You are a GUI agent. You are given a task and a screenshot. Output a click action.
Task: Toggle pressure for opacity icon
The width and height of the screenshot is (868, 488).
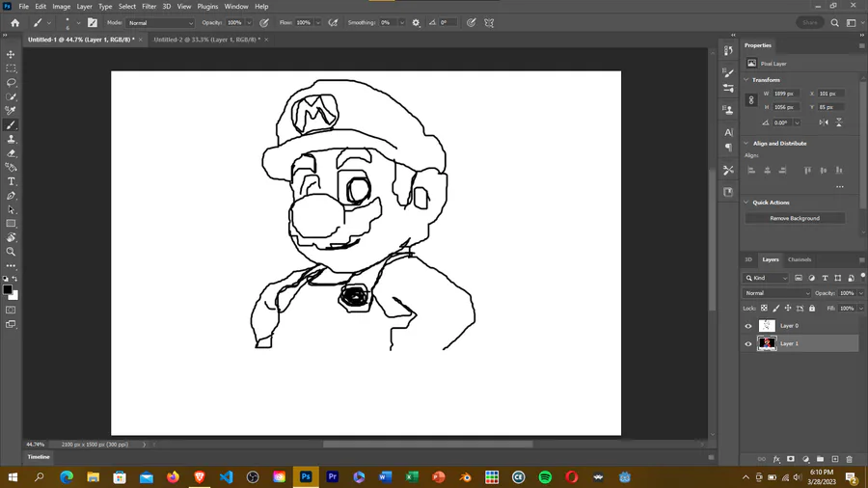(264, 23)
